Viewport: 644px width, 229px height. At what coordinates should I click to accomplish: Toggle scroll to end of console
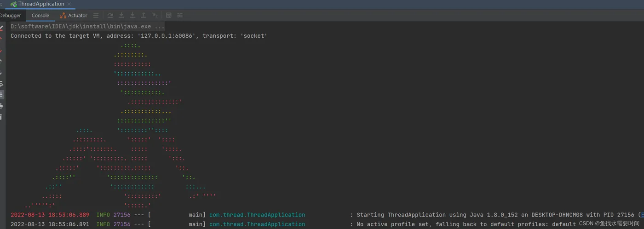(x=1, y=94)
